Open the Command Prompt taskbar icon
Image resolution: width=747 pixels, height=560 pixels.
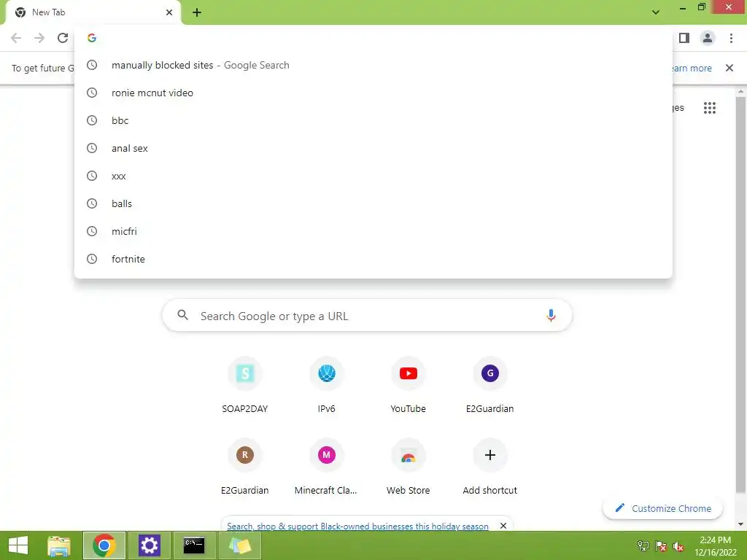tap(194, 545)
